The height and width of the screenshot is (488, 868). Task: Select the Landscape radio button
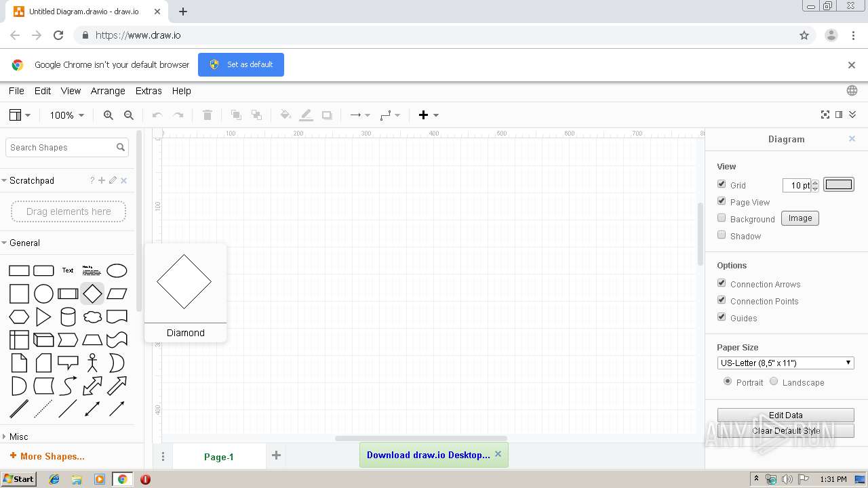tap(774, 382)
